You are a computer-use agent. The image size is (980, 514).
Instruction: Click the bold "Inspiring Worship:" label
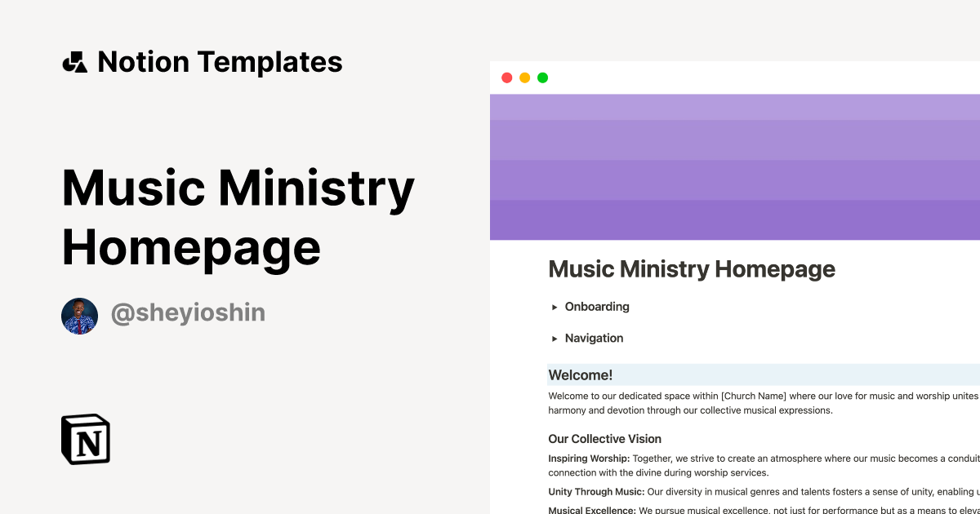click(588, 458)
